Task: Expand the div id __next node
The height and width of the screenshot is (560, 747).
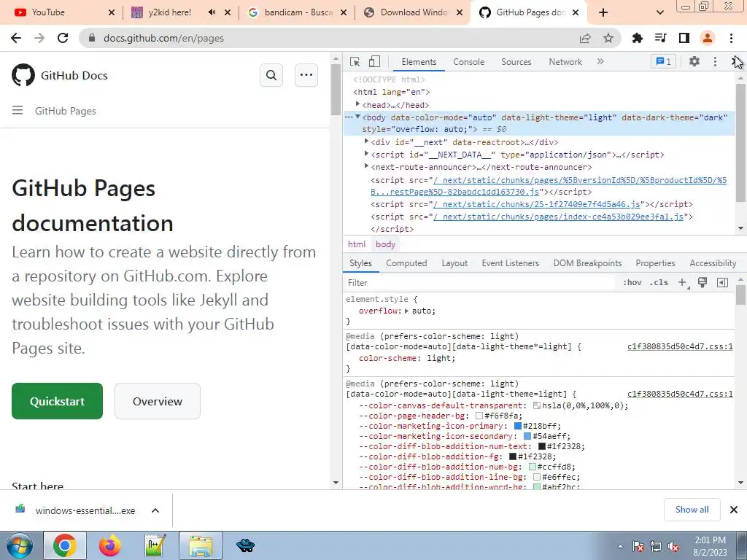Action: (x=366, y=141)
